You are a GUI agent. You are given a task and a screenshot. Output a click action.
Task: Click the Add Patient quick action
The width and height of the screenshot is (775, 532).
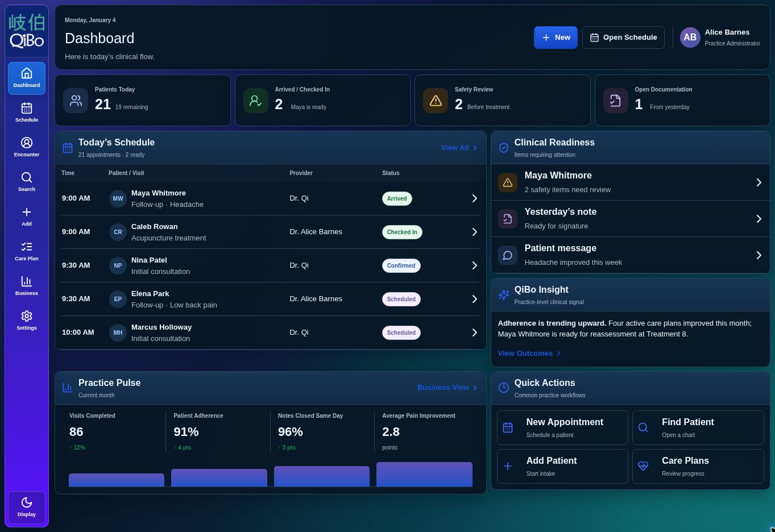(562, 466)
